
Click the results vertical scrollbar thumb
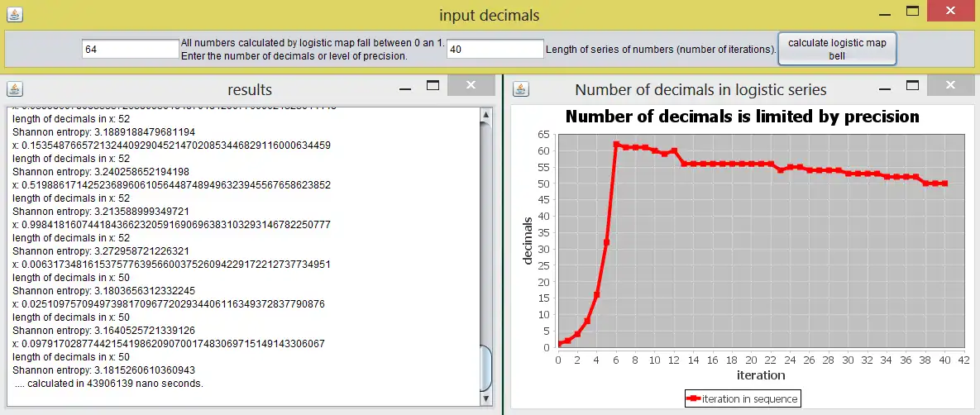coord(485,368)
